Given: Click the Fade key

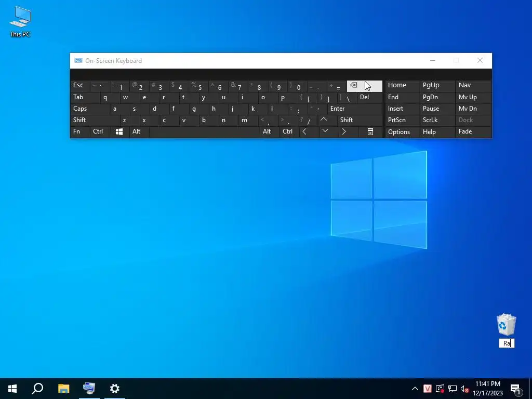Looking at the screenshot, I should coord(473,131).
